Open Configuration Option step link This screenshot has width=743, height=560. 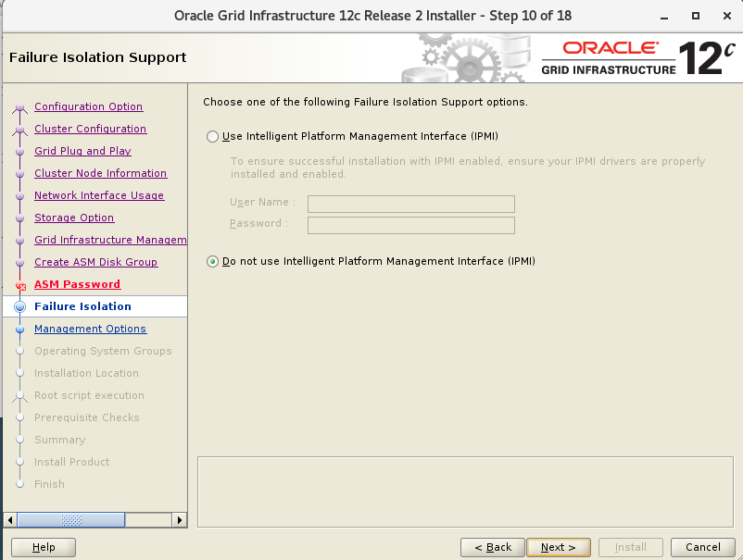(88, 106)
